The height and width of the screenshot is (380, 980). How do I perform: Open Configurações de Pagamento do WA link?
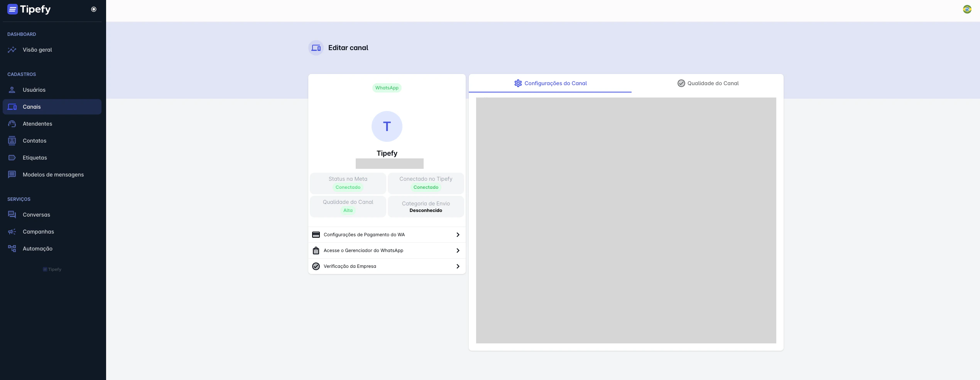387,235
